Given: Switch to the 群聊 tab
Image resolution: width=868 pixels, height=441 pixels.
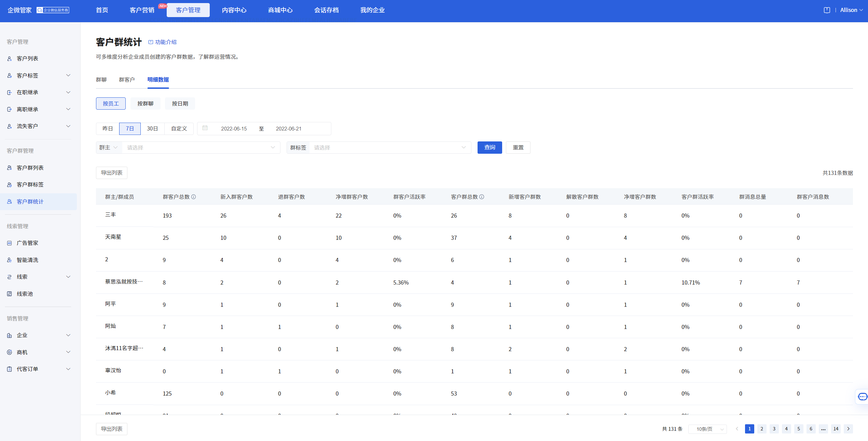Looking at the screenshot, I should tap(101, 80).
